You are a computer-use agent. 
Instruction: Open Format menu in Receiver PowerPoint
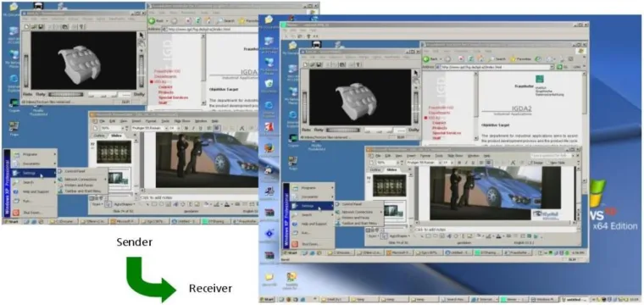point(425,156)
